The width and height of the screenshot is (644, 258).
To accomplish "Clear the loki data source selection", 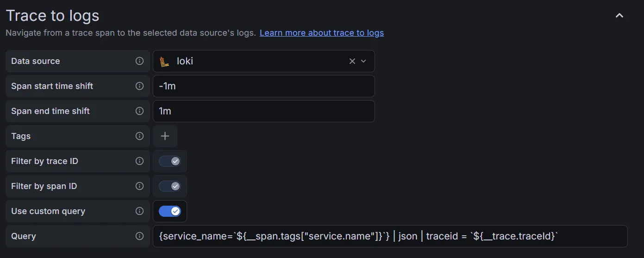I will pos(352,61).
